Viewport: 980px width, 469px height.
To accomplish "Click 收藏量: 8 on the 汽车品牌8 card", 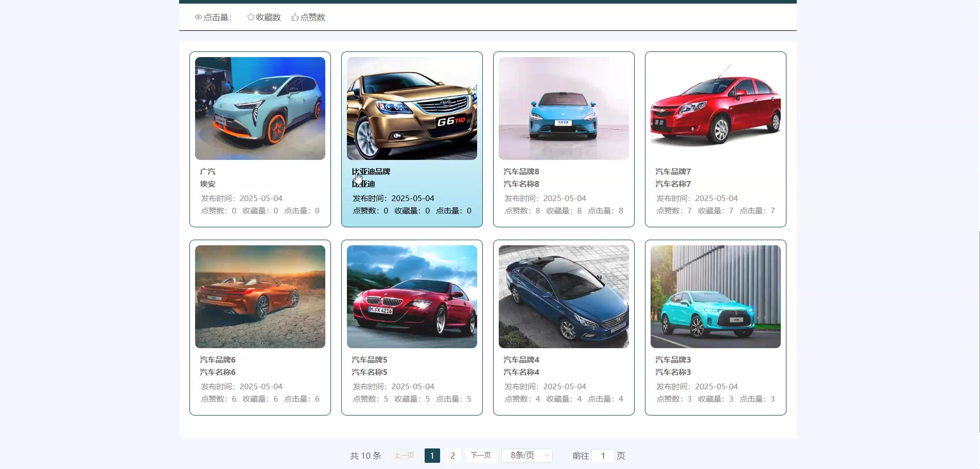I will [564, 211].
